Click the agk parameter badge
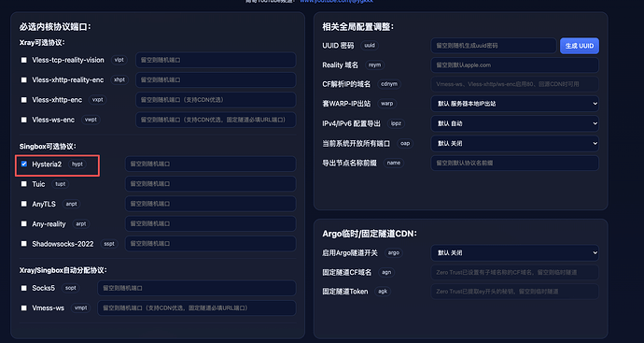Screen dimensions: 644x343 click(x=383, y=292)
